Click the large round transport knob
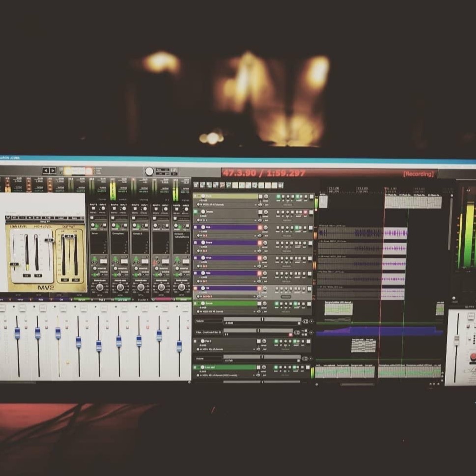The height and width of the screenshot is (476, 476). pos(149,171)
